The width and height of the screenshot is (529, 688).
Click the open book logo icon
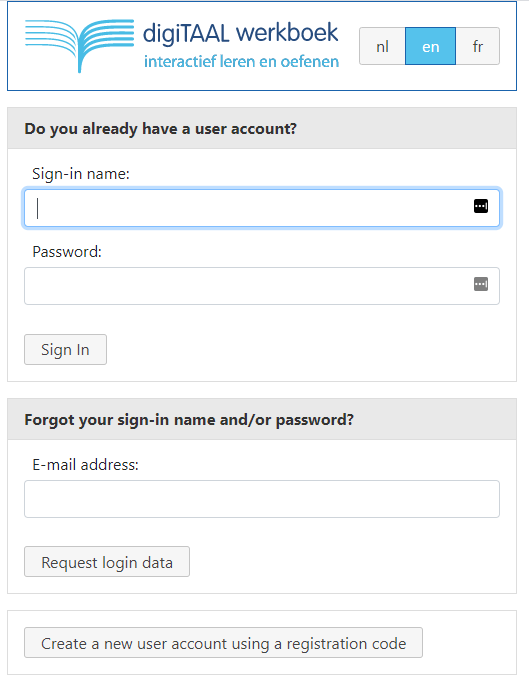79,46
